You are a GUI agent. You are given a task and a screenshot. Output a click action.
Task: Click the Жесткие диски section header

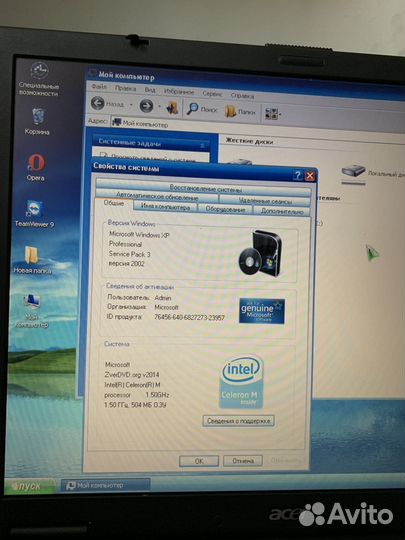point(249,141)
